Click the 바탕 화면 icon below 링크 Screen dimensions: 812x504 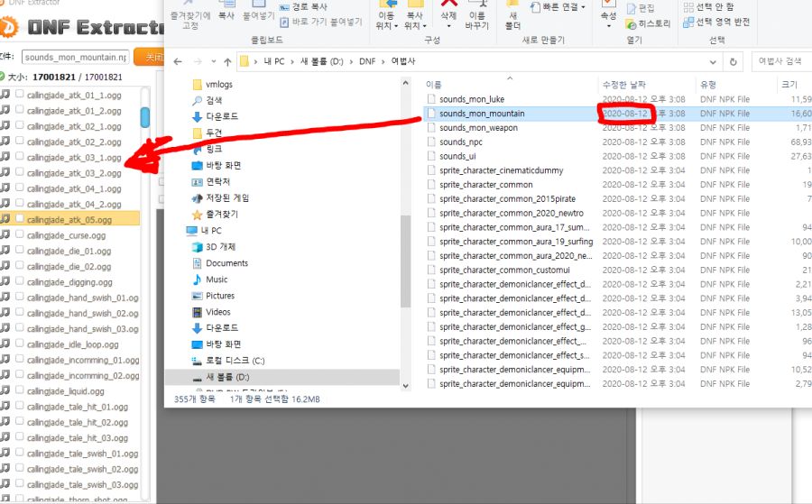(198, 166)
